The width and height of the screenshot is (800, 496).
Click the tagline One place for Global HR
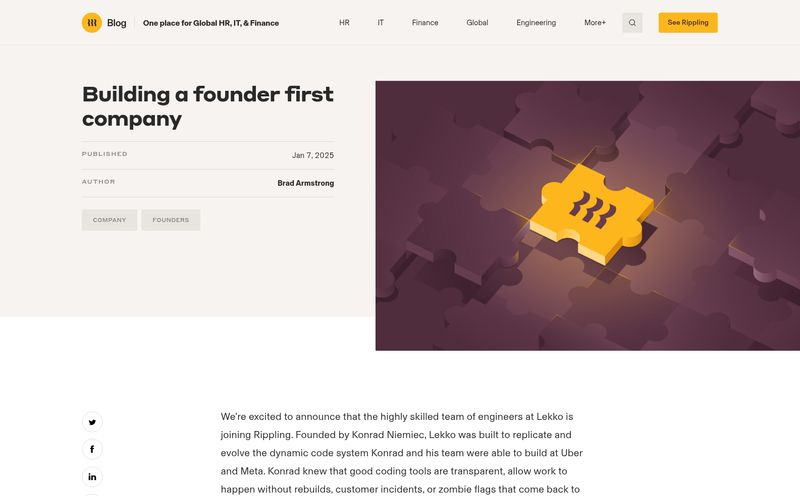[211, 23]
